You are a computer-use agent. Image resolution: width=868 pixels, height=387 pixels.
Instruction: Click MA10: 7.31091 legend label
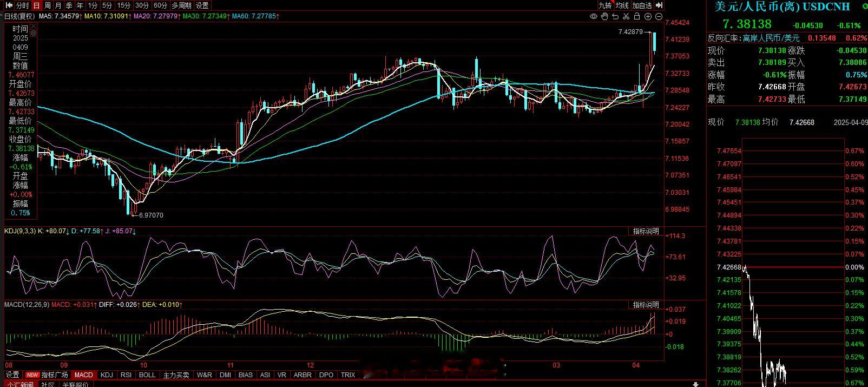point(108,16)
